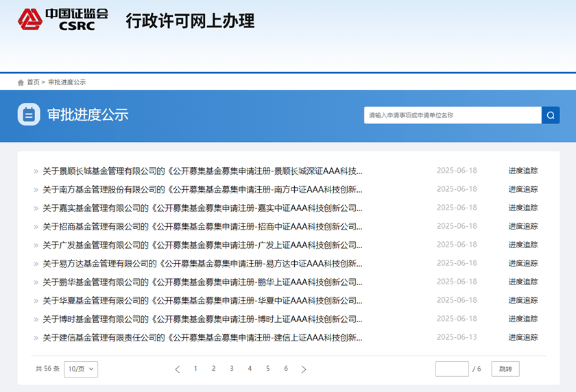Click the 行政许可网上办理 site title

(190, 21)
